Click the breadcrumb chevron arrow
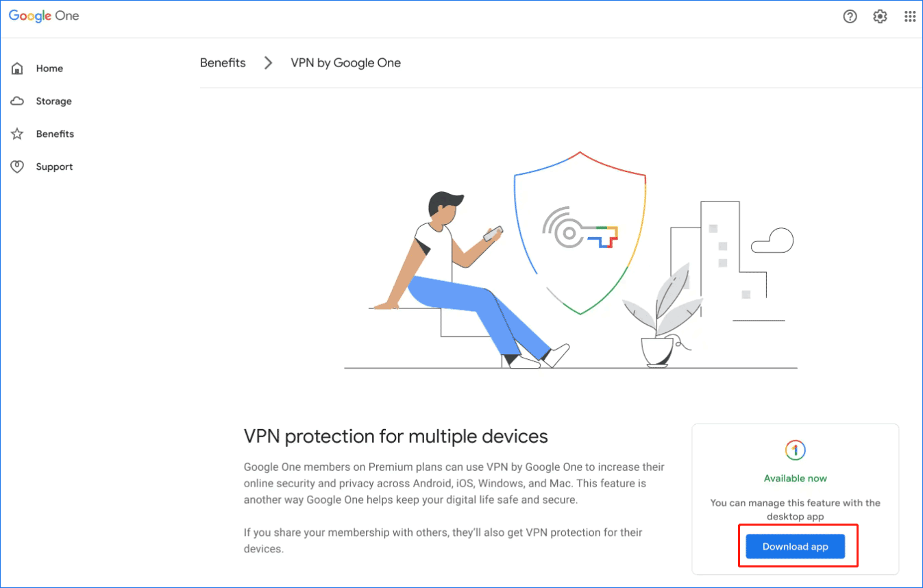Image resolution: width=923 pixels, height=588 pixels. pos(268,62)
